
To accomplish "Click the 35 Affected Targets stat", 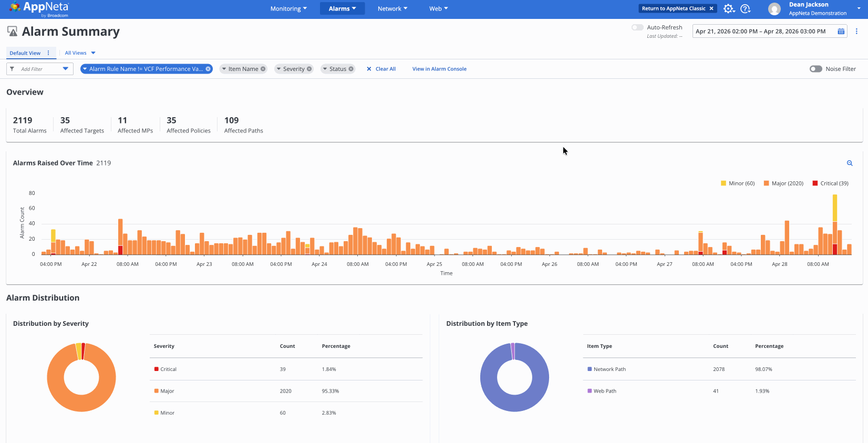I will [82, 125].
